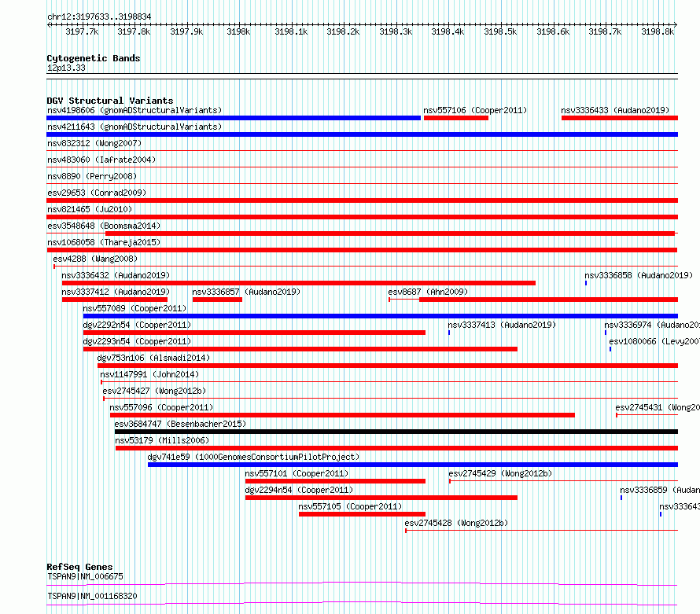
Task: Click the nsv4198606 gnomAD variant label
Action: pos(134,110)
